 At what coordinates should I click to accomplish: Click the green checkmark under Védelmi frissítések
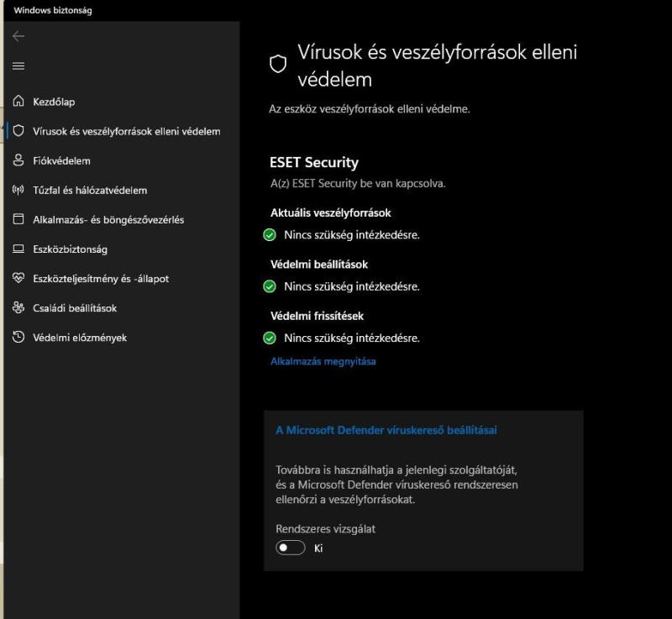(x=270, y=338)
